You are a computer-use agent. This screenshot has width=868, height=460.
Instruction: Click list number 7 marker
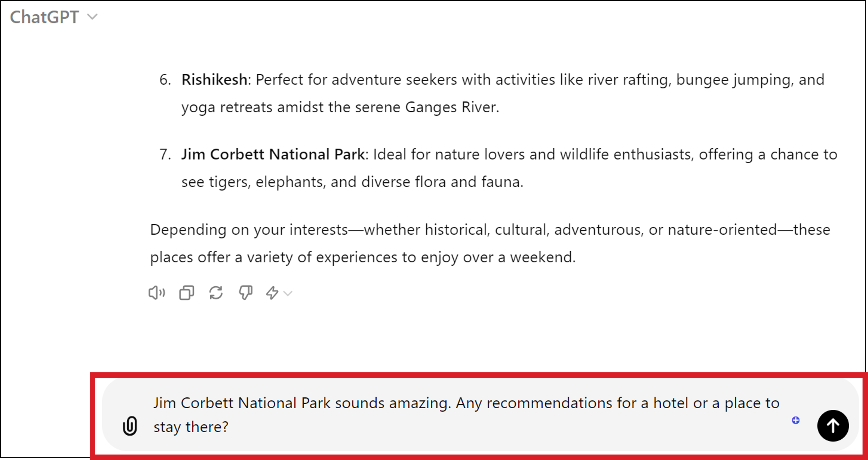coord(165,154)
